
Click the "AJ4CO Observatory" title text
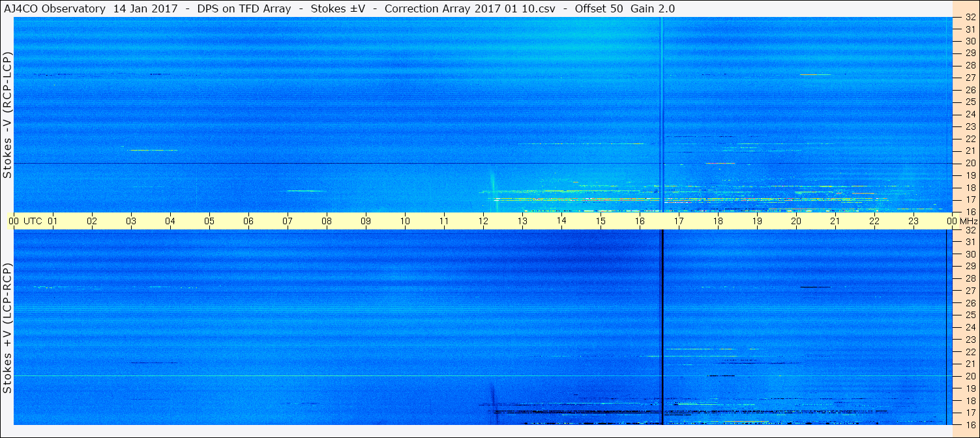point(55,9)
